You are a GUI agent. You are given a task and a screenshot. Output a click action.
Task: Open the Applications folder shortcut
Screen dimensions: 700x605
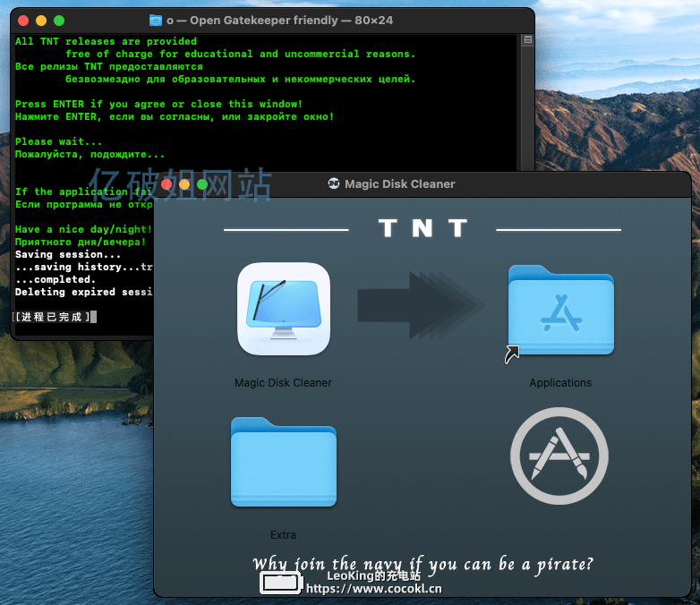[560, 310]
